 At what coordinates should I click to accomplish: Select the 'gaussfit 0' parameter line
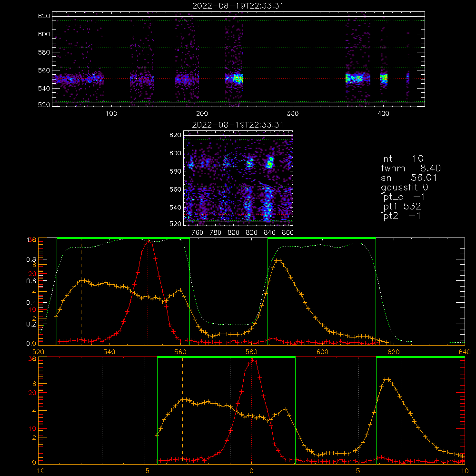(405, 187)
